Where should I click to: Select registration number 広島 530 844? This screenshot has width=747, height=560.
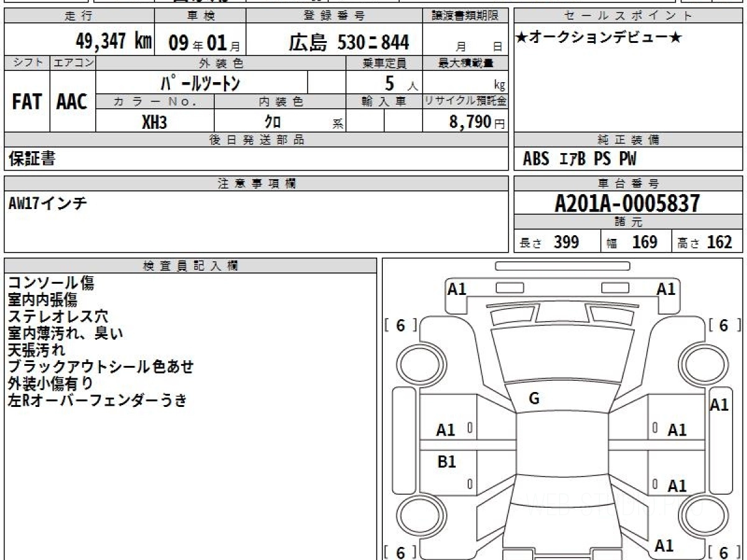coord(349,42)
